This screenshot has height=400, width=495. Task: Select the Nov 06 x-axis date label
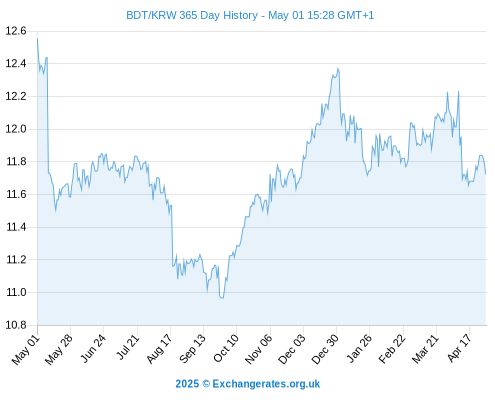[x=258, y=349]
